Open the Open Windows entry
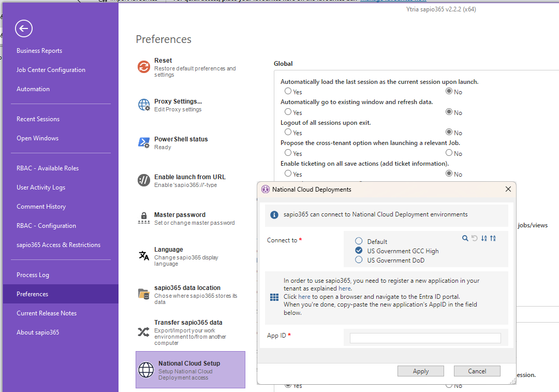This screenshot has height=392, width=559. tap(37, 138)
